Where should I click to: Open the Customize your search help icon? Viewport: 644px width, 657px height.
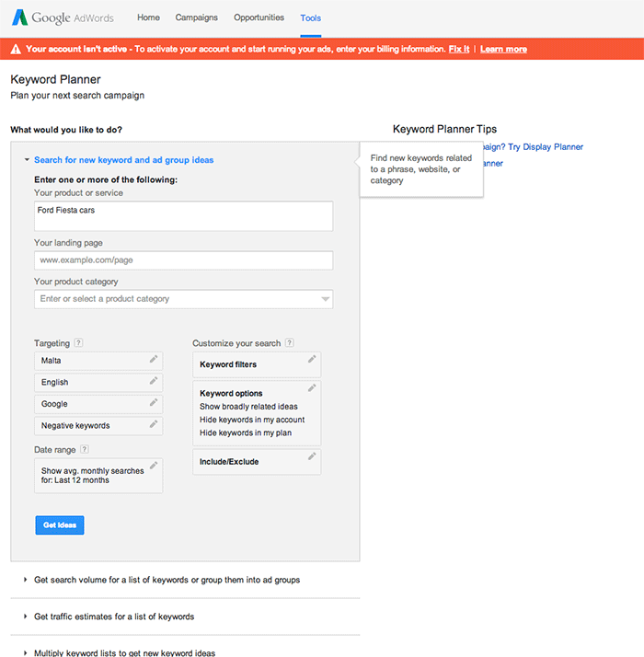(x=289, y=342)
